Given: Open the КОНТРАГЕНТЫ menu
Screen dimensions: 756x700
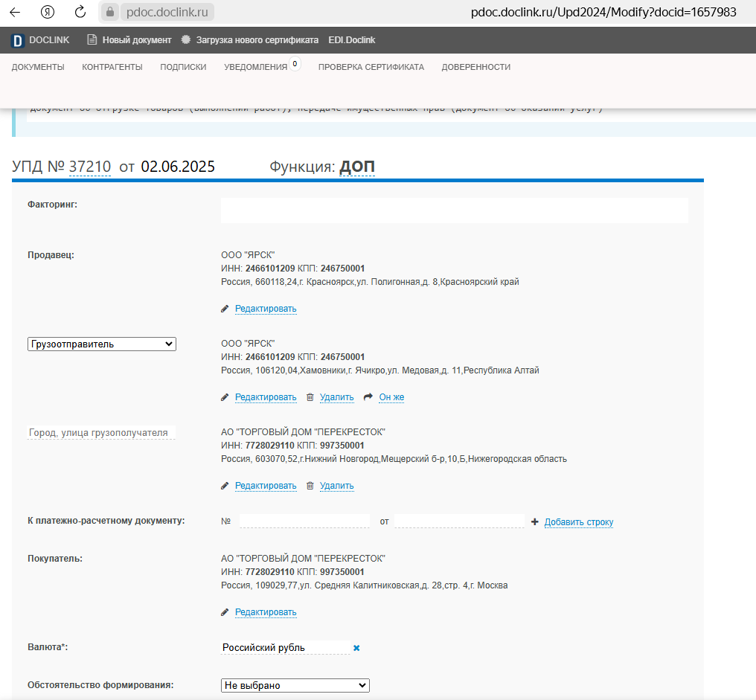Looking at the screenshot, I should [x=112, y=68].
